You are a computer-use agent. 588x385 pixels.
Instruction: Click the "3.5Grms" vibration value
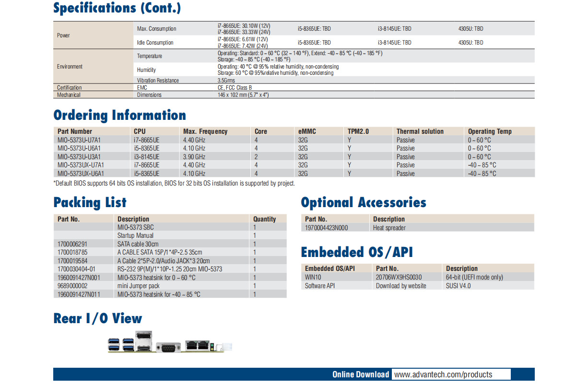click(x=226, y=81)
